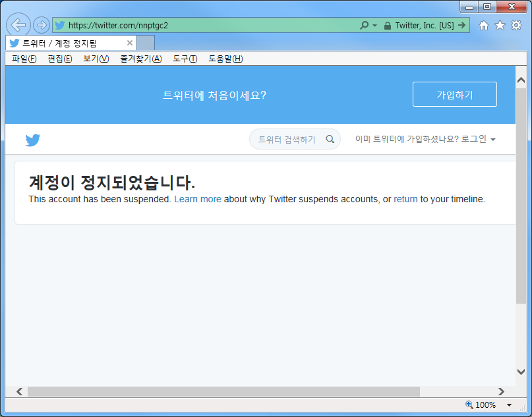
Task: Expand the 로그인 dropdown
Action: click(x=479, y=139)
